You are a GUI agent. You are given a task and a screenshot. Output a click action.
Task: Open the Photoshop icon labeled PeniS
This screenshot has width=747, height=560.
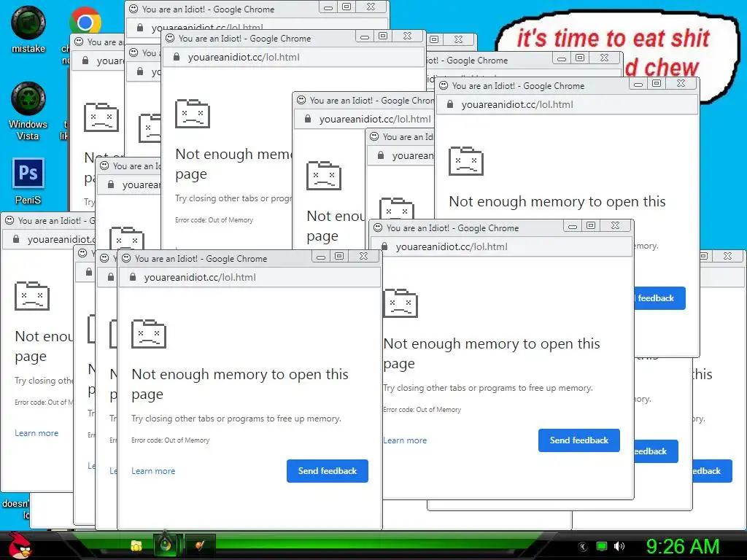[x=28, y=181]
